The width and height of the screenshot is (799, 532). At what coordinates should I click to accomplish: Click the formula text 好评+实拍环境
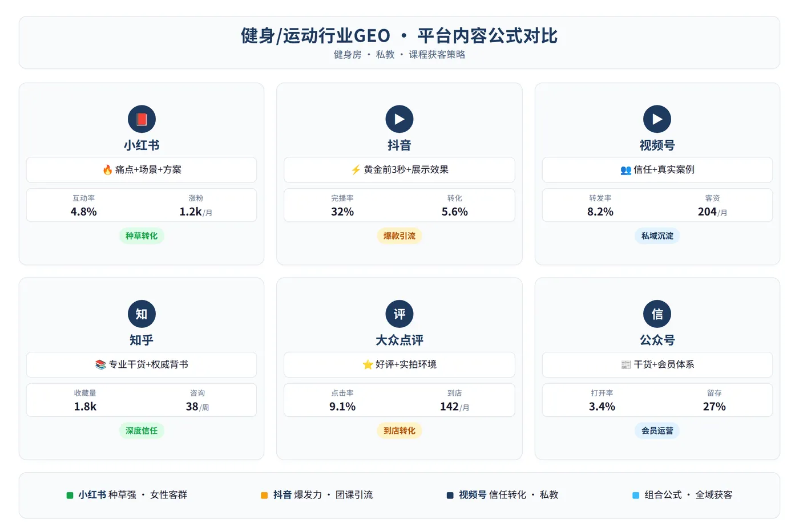pos(406,364)
